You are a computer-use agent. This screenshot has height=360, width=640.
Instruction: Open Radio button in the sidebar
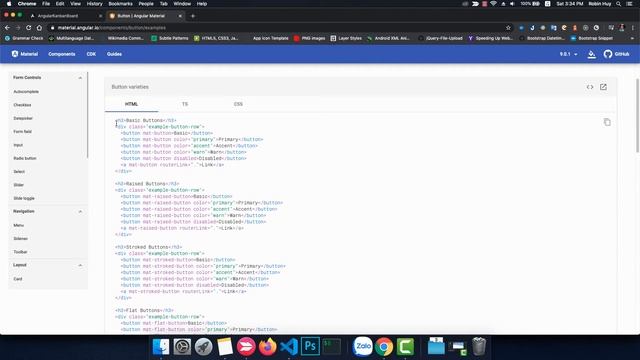click(x=25, y=158)
